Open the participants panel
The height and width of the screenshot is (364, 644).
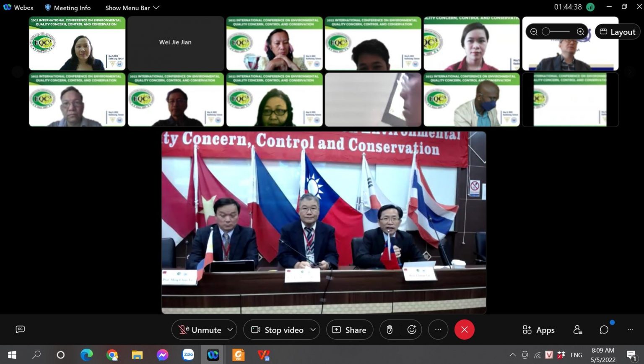coord(578,330)
